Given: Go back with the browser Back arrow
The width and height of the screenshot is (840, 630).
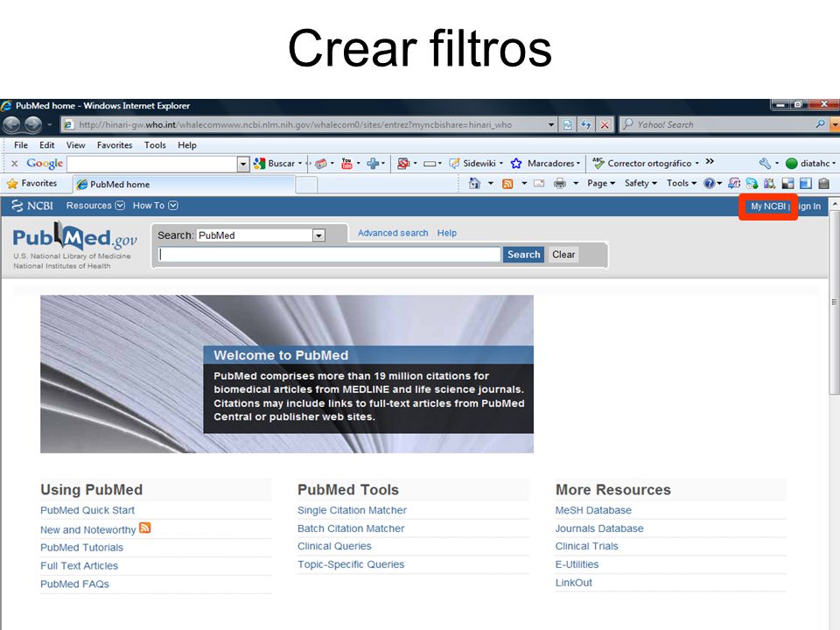Looking at the screenshot, I should click(11, 125).
